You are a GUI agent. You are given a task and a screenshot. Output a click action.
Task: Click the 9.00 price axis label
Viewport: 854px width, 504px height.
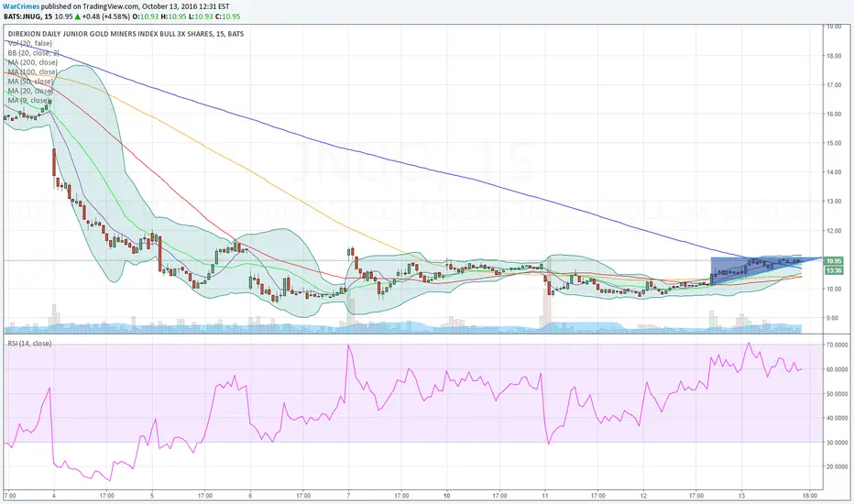tap(833, 318)
